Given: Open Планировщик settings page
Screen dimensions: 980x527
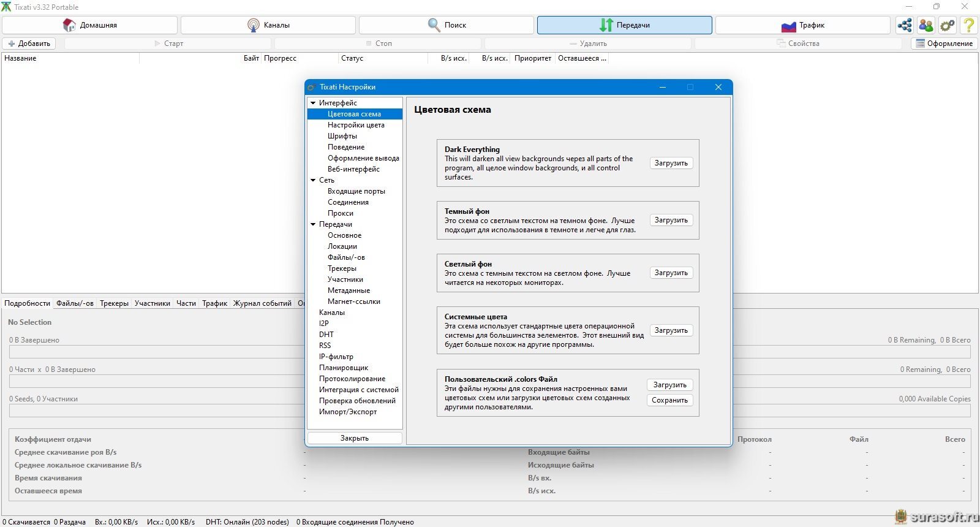Looking at the screenshot, I should (344, 368).
